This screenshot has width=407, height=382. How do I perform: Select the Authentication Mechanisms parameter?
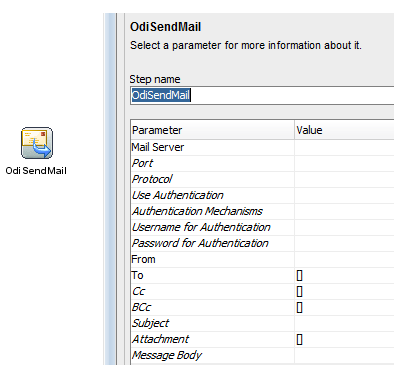pyautogui.click(x=212, y=211)
